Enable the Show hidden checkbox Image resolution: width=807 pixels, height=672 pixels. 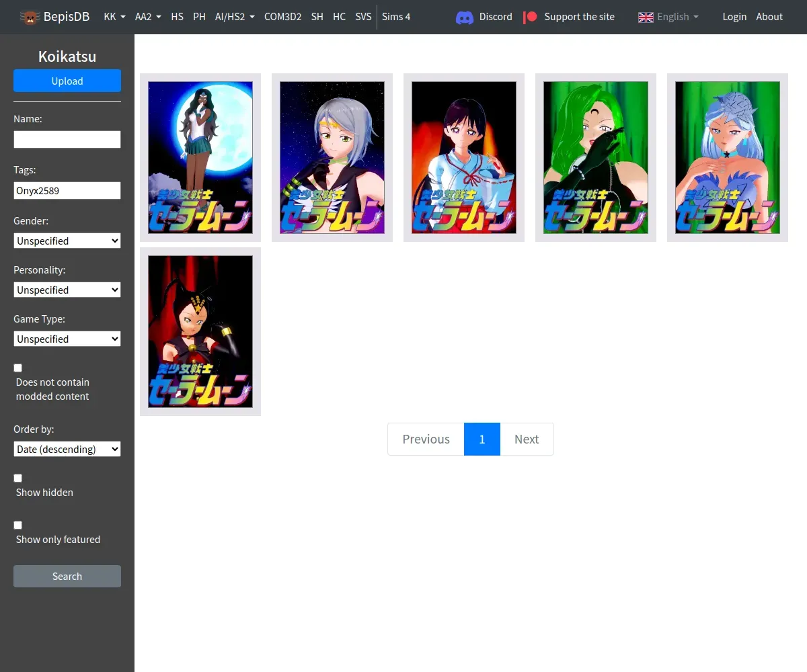(x=18, y=478)
